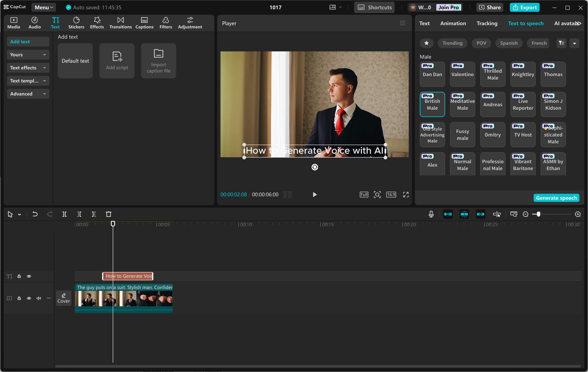Select the Split tool in the timeline toolbar
The height and width of the screenshot is (372, 588).
65,214
